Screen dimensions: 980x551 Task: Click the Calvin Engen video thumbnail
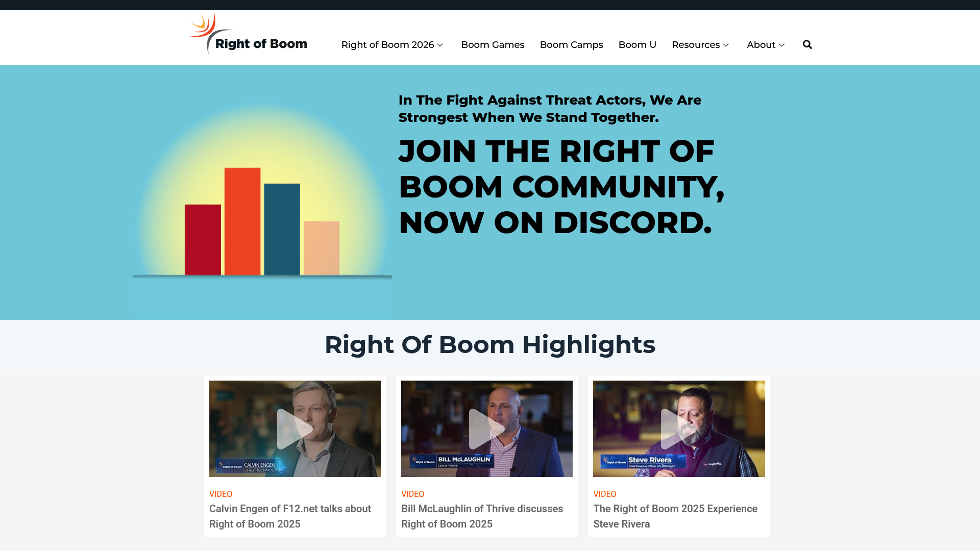point(295,429)
